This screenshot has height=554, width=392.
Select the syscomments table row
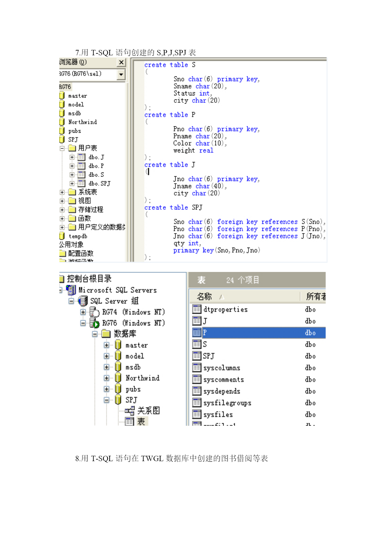[x=259, y=379]
